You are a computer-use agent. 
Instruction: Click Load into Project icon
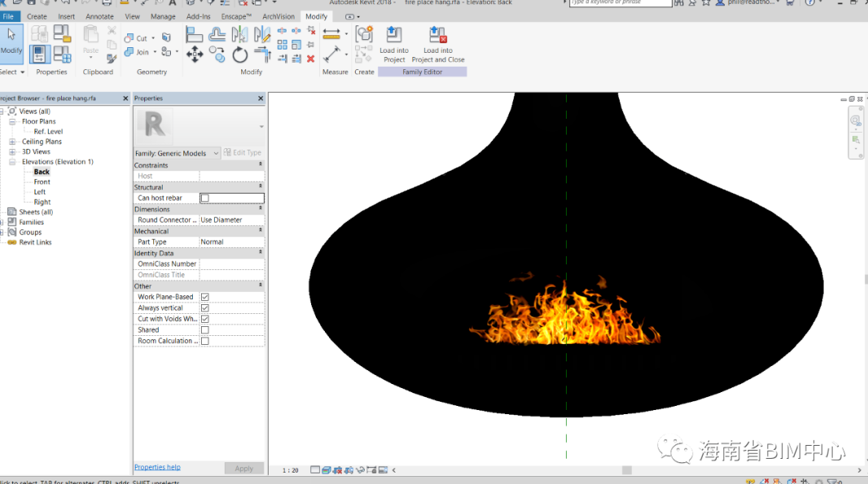(x=393, y=45)
